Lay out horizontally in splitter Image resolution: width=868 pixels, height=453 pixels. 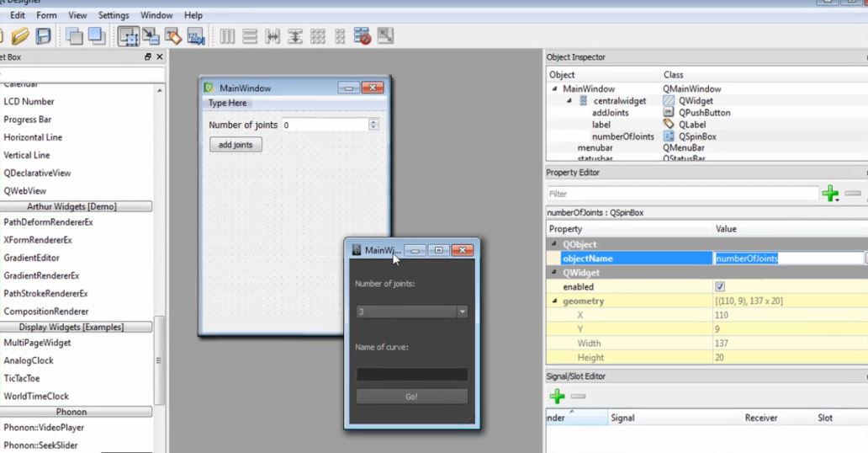tap(273, 36)
